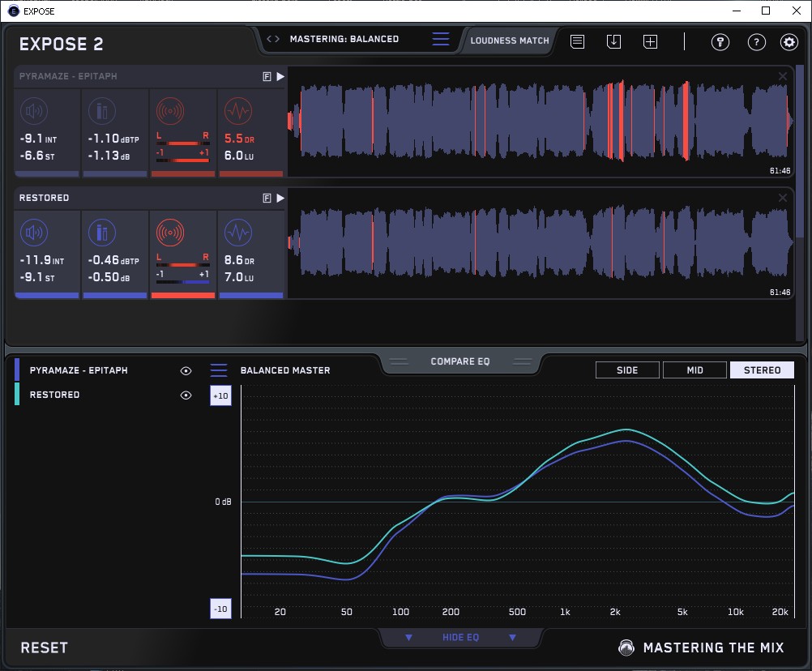
Task: Switch EQ view to Side
Action: (x=627, y=370)
